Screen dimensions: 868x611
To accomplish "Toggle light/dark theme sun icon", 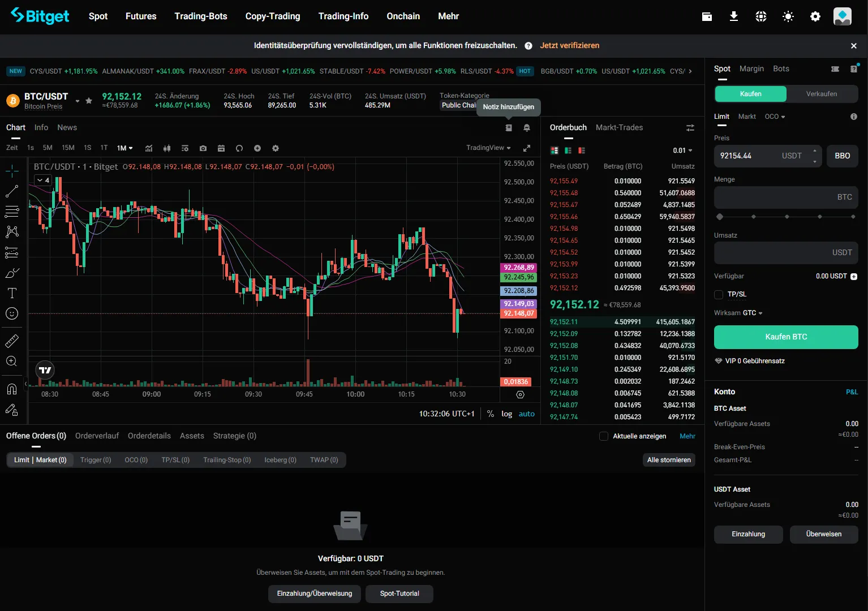I will 788,16.
